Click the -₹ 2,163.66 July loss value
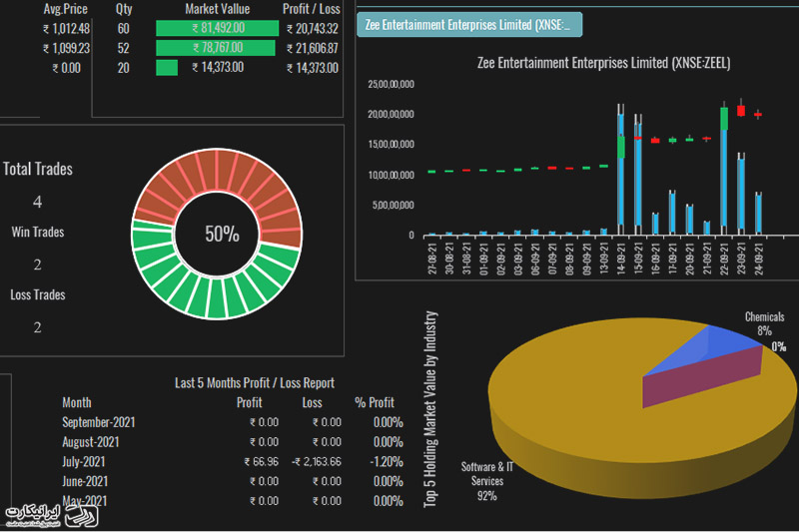 [x=317, y=462]
